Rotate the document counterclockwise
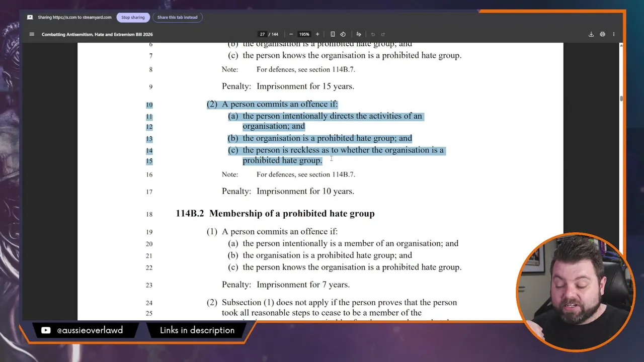The image size is (644, 362). (x=343, y=34)
